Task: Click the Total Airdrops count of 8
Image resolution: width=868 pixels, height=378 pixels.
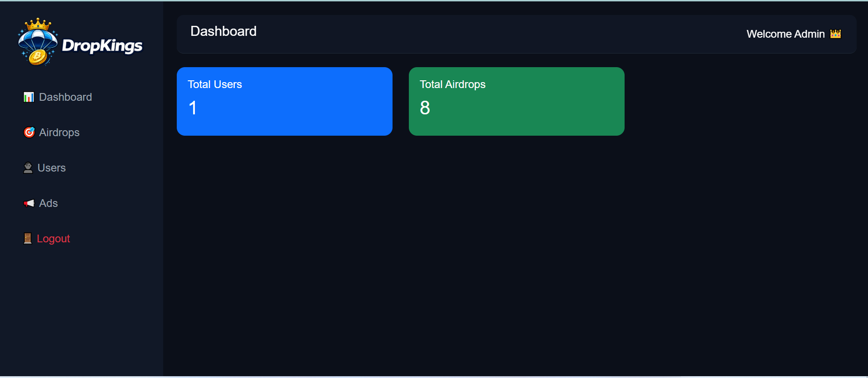Action: tap(425, 108)
